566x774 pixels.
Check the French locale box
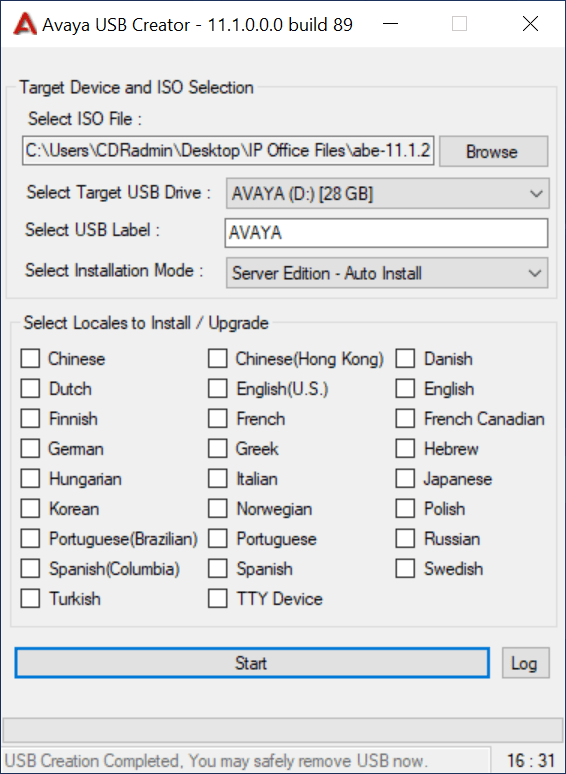218,419
